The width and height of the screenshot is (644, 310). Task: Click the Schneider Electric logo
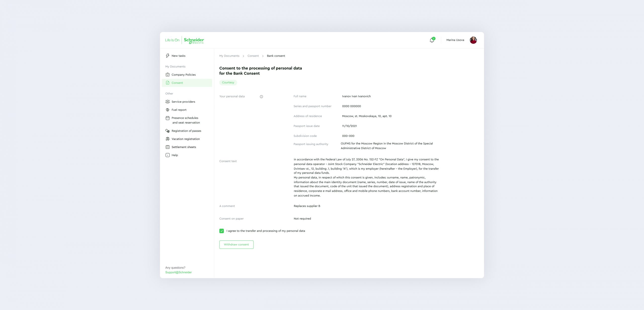(194, 40)
